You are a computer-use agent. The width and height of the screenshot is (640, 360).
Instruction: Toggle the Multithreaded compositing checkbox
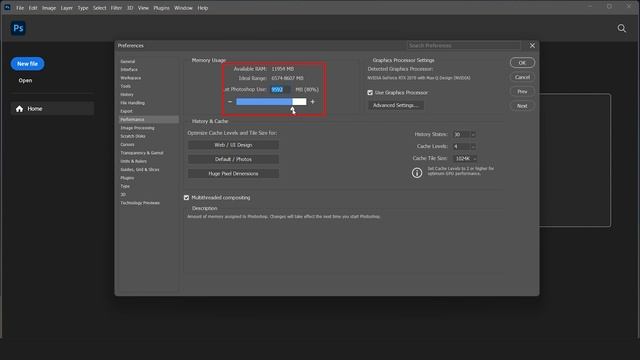[x=187, y=198]
